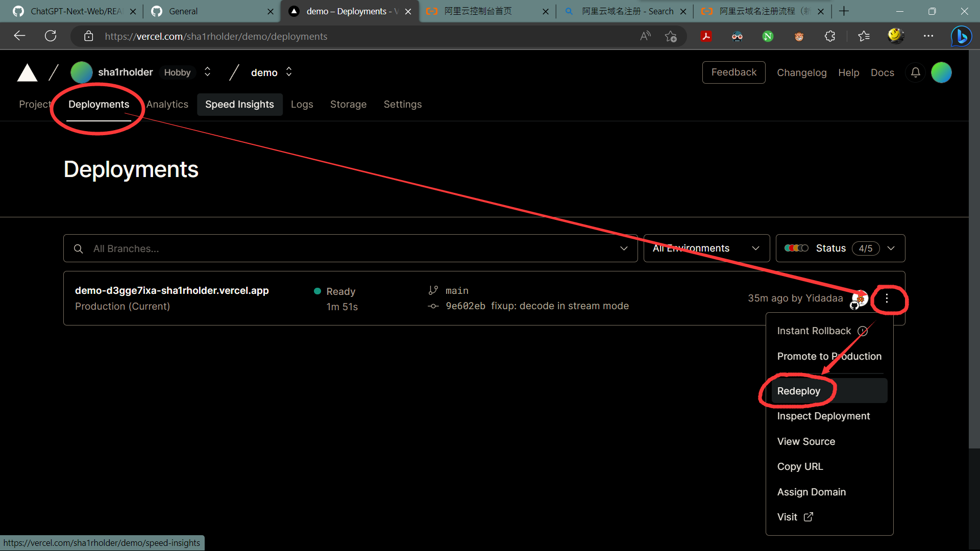Open the notifications bell

pyautogui.click(x=915, y=72)
